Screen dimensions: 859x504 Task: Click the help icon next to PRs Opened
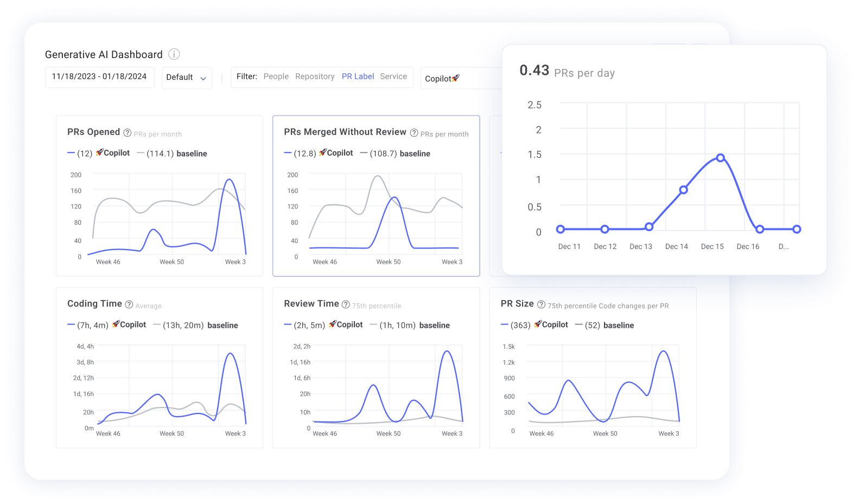[128, 133]
